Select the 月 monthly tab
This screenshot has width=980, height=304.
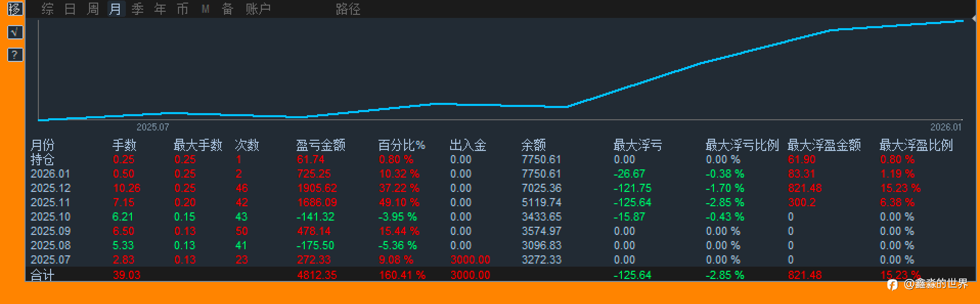(116, 9)
